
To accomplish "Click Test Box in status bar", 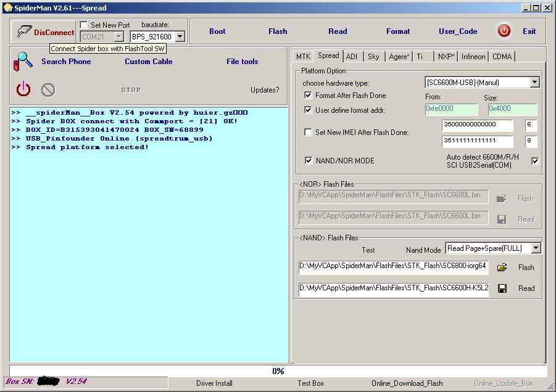I will click(310, 383).
